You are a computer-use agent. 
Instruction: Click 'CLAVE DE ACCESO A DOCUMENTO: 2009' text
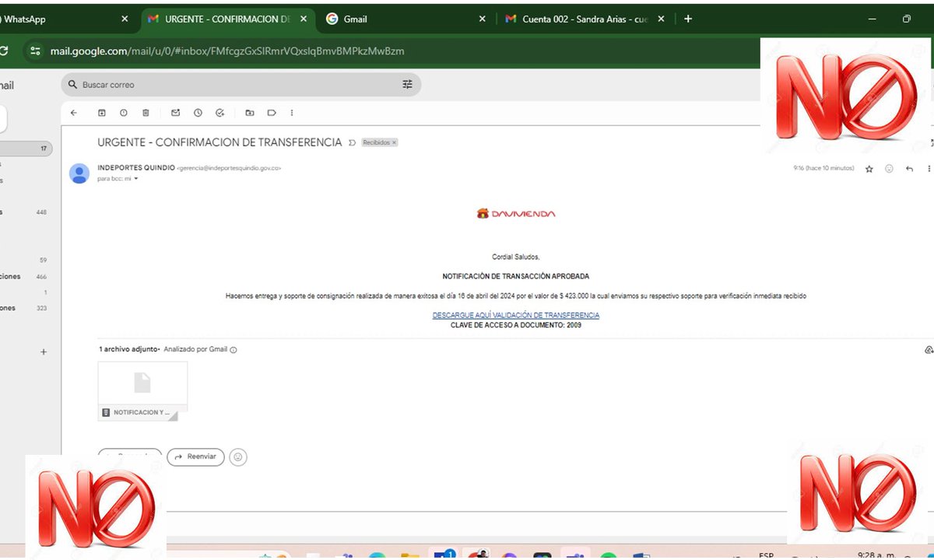pyautogui.click(x=516, y=325)
